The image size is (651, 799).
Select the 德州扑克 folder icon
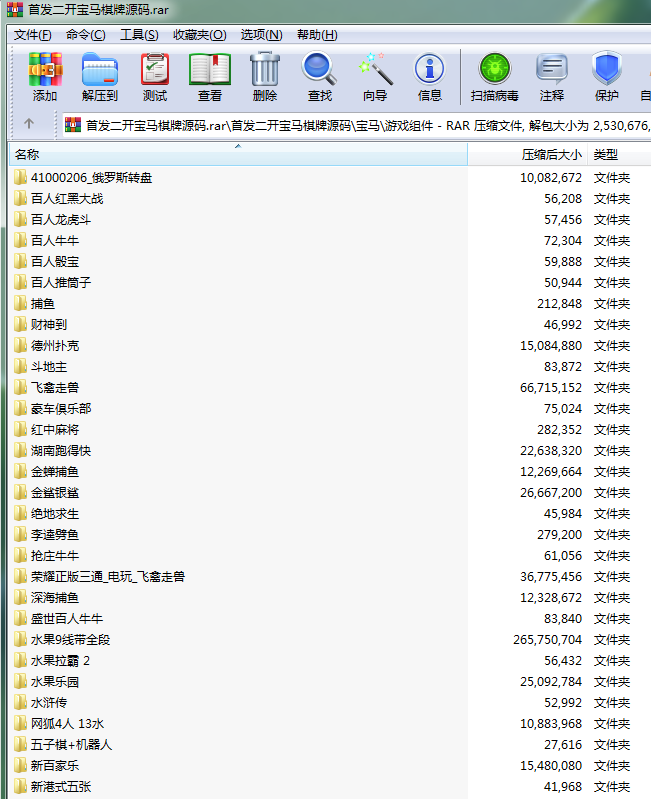[x=20, y=345]
